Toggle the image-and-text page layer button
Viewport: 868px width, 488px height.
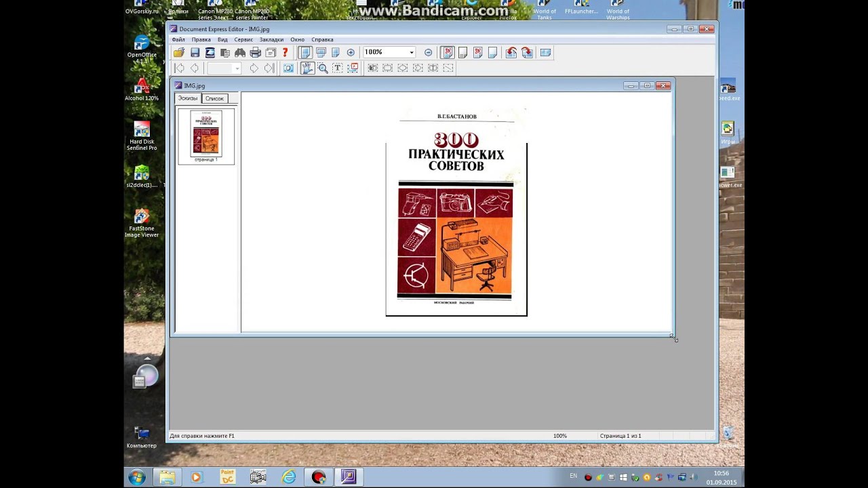coord(448,52)
